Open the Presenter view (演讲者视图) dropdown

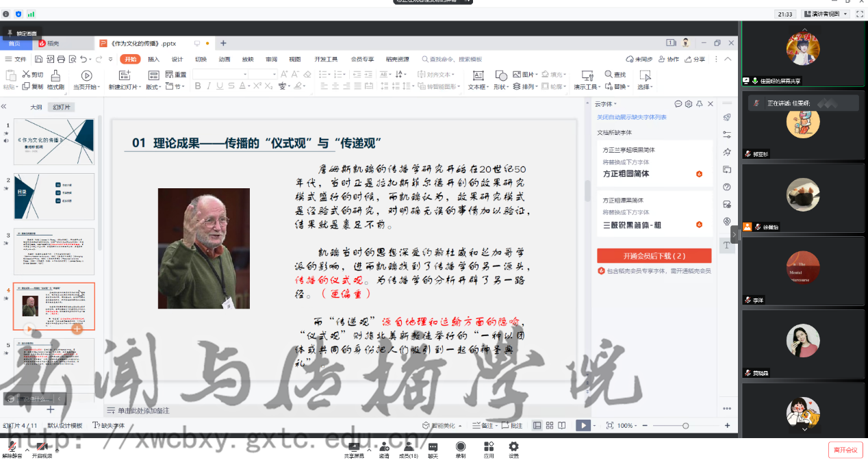(x=826, y=14)
